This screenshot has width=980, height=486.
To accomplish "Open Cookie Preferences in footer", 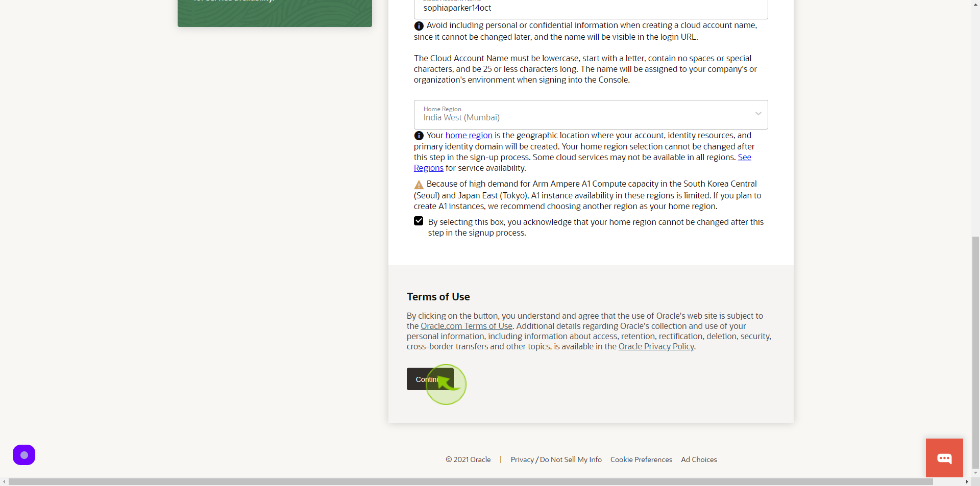I will [x=641, y=459].
